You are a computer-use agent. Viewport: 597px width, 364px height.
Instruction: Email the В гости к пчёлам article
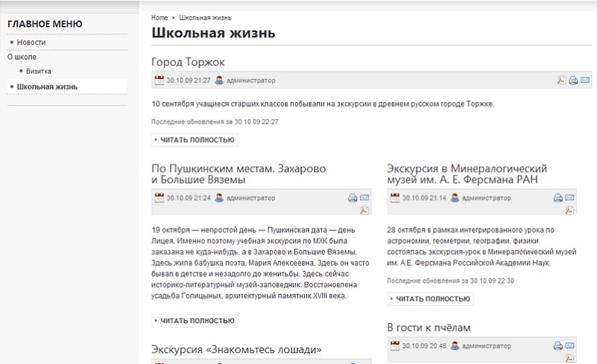click(569, 346)
